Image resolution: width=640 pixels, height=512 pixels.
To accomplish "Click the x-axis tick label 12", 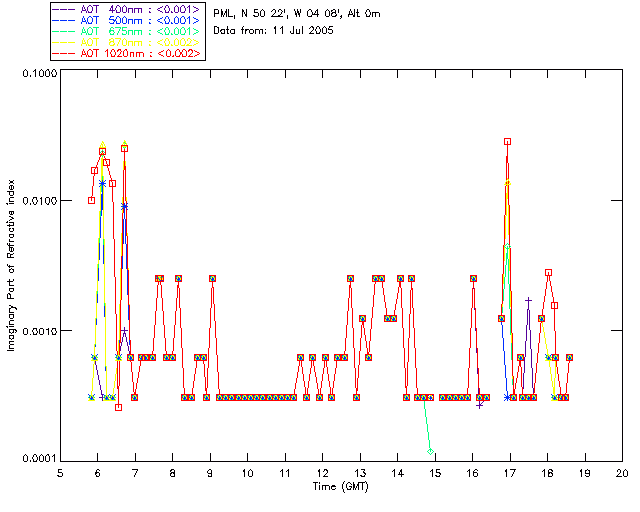I will (322, 473).
